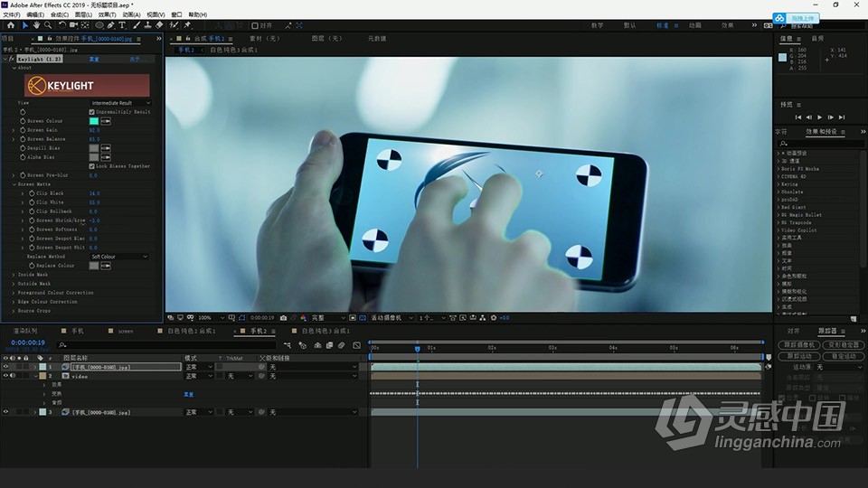Click the Despill Bias eyedropper icon
The width and height of the screenshot is (868, 488).
106,148
